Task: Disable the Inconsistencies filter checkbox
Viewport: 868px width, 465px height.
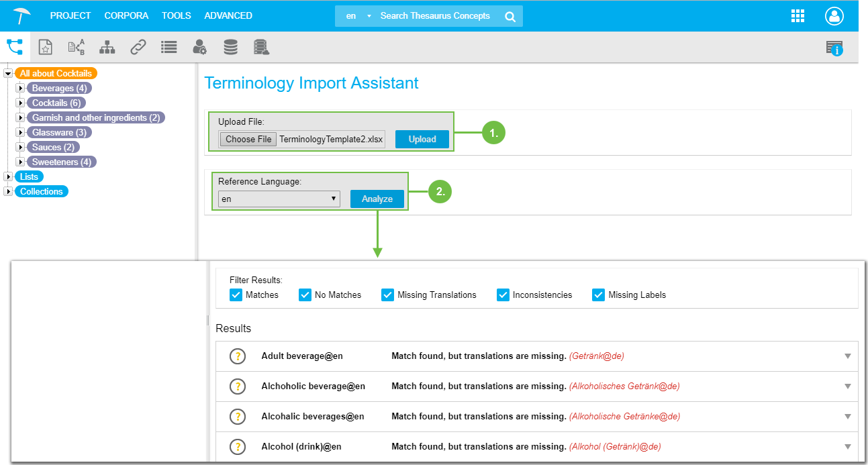Action: click(x=503, y=295)
